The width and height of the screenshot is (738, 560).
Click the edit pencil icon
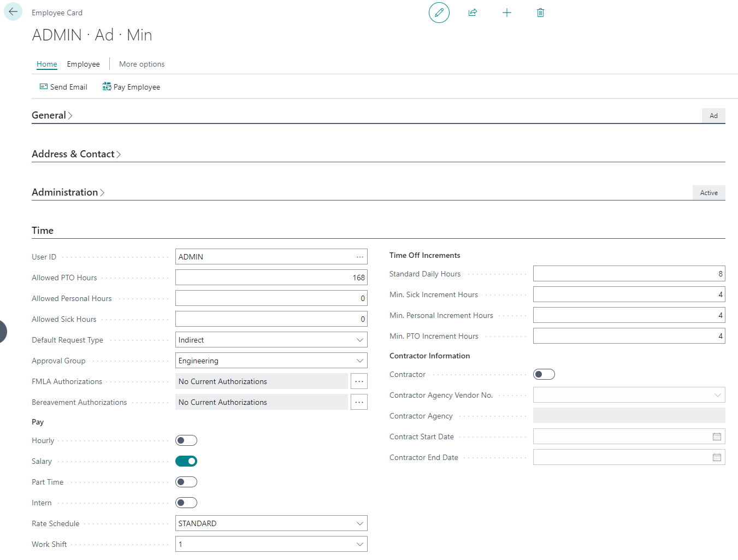tap(439, 13)
